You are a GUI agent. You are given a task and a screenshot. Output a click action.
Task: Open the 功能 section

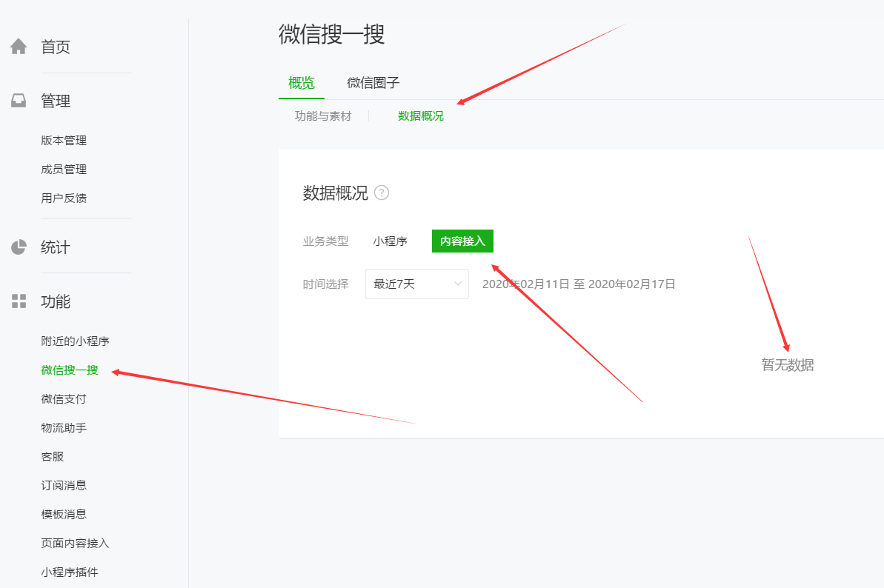(x=56, y=302)
